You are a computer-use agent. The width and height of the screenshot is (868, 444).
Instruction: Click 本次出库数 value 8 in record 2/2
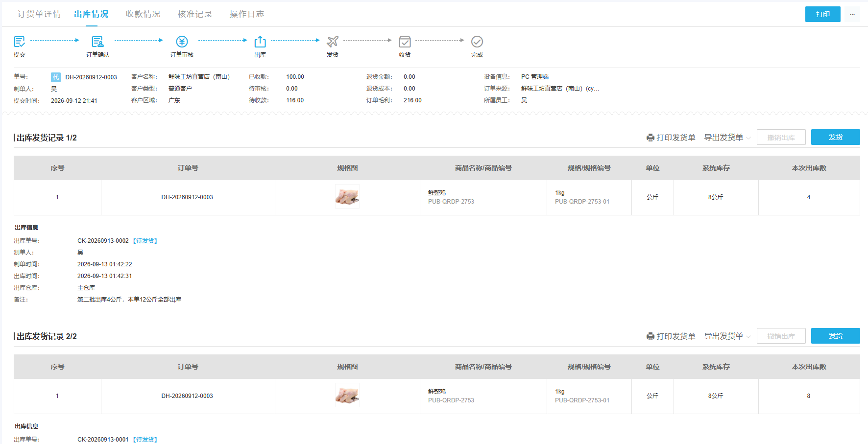tap(809, 396)
